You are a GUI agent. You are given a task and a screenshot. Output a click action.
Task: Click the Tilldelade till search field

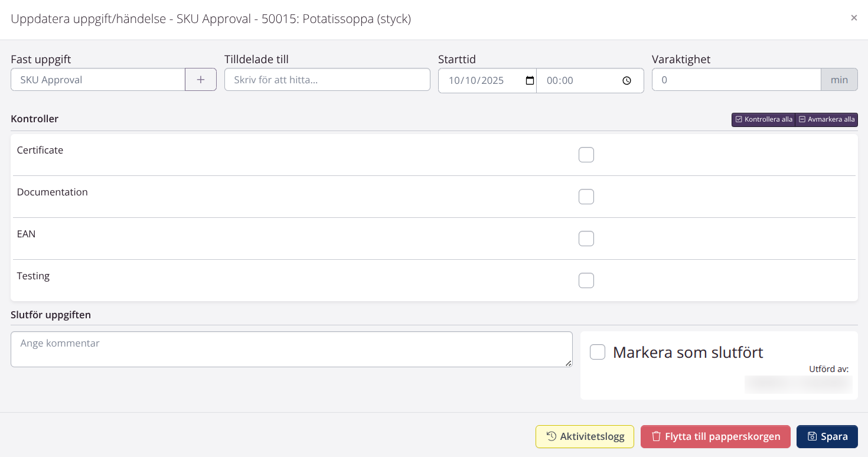(327, 80)
